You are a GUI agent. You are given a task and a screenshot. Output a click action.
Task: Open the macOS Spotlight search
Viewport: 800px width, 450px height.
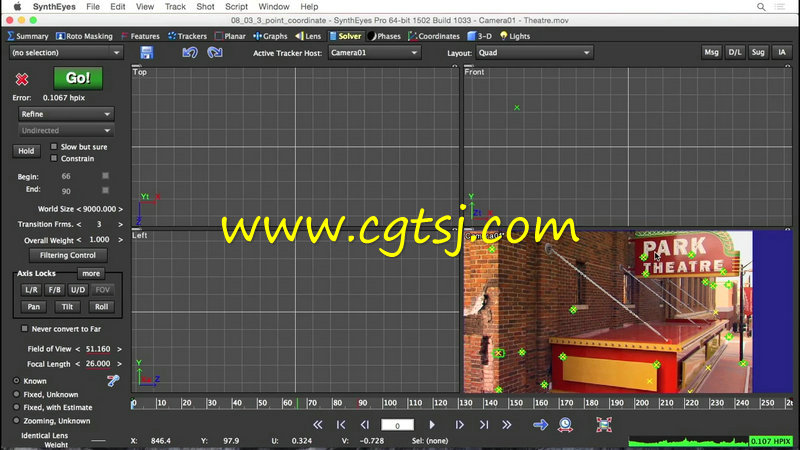click(761, 7)
